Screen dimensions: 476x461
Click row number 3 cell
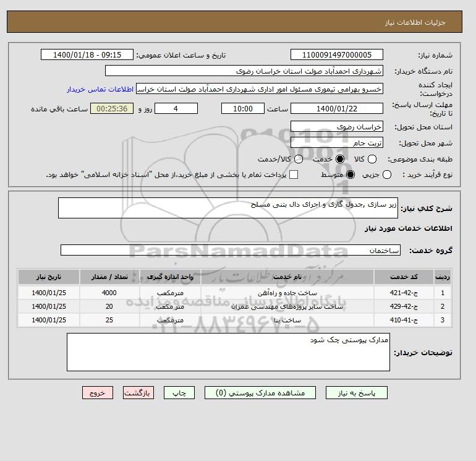click(x=443, y=320)
